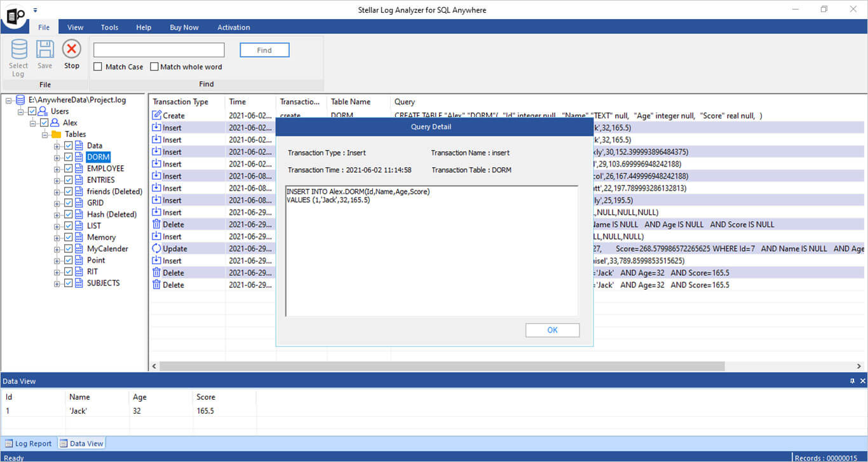The height and width of the screenshot is (462, 868).
Task: Click the horizontal scrollbar thumb in log grid
Action: pyautogui.click(x=442, y=367)
